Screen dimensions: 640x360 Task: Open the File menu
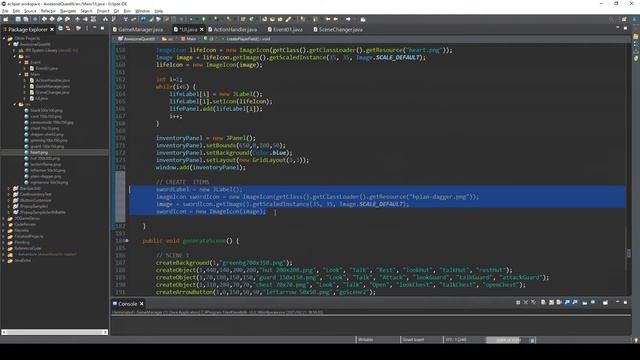coord(5,11)
